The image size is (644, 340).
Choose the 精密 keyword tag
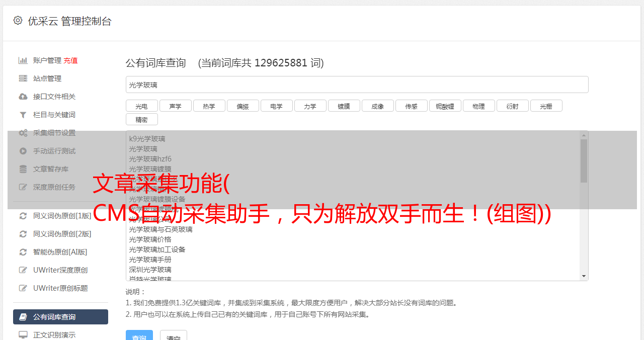tap(142, 119)
